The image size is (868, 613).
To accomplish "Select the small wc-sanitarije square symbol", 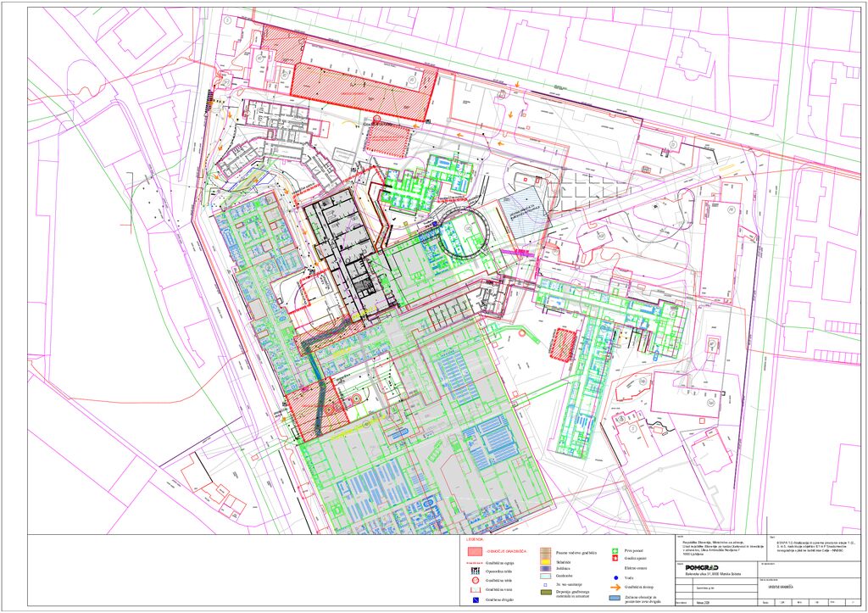I will click(546, 583).
